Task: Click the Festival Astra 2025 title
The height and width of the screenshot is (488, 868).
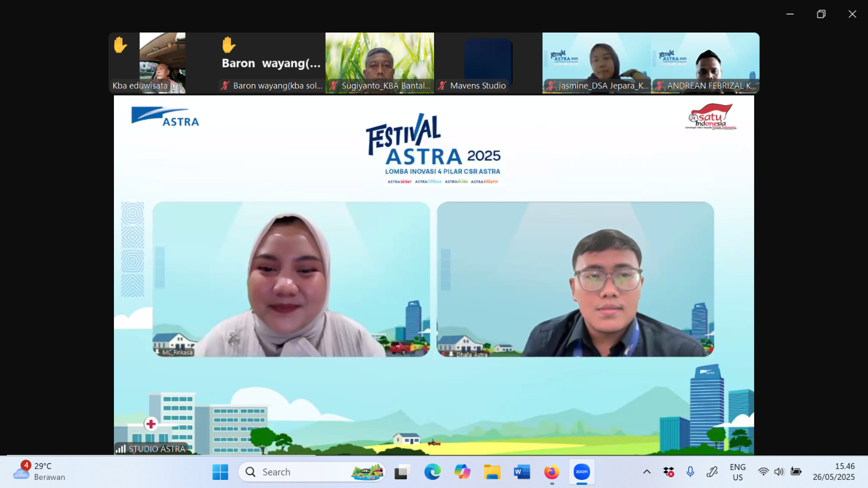Action: (x=433, y=140)
